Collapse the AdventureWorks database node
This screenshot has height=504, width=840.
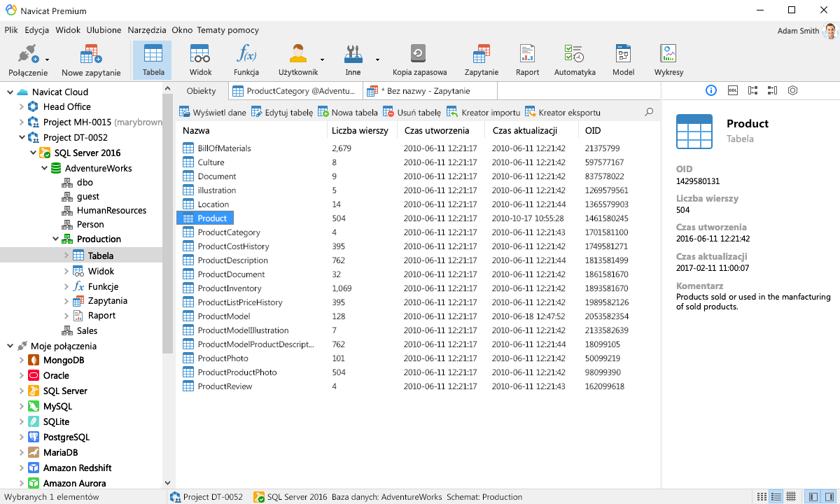[x=44, y=168]
